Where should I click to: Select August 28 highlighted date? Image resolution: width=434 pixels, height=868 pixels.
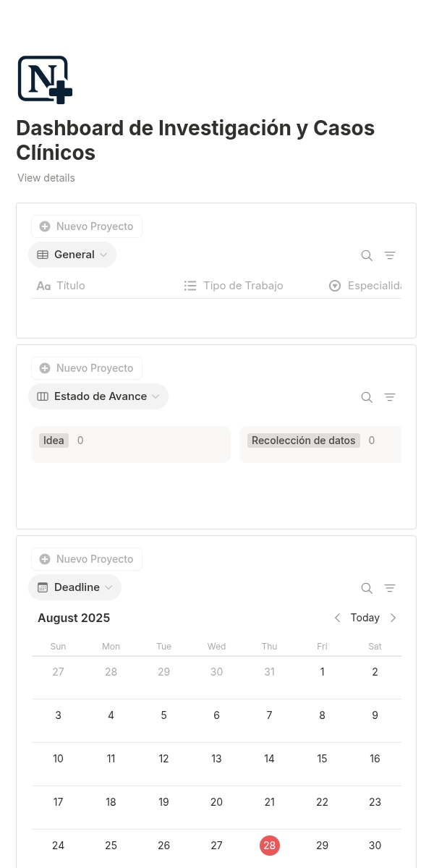click(x=270, y=846)
